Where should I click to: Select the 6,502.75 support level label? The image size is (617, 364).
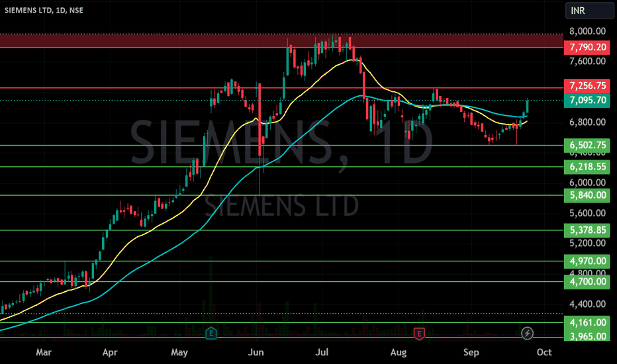[587, 145]
